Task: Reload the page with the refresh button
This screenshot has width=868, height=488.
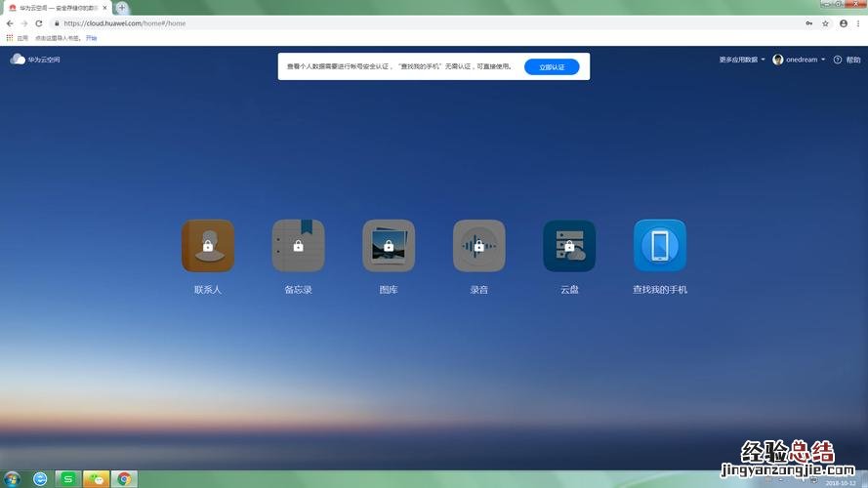Action: 39,23
